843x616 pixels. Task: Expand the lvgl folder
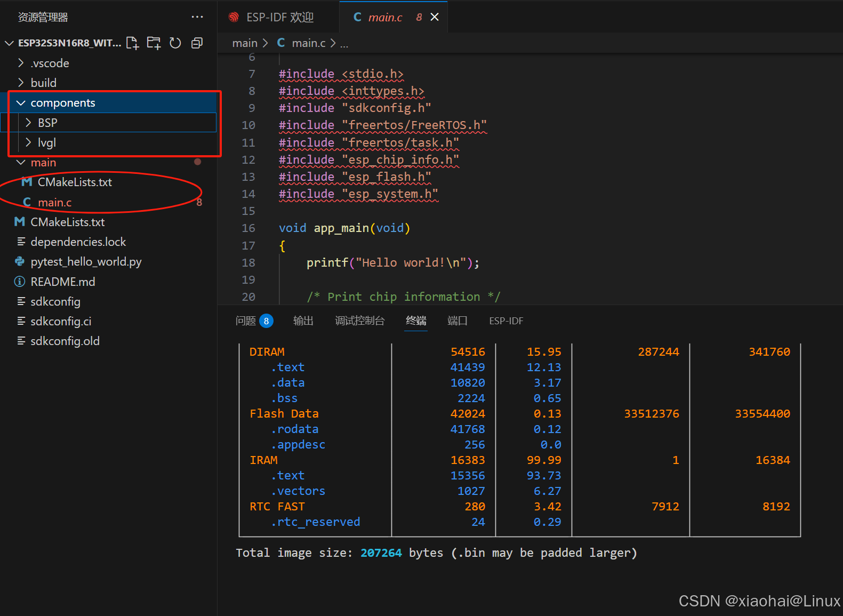click(x=28, y=142)
